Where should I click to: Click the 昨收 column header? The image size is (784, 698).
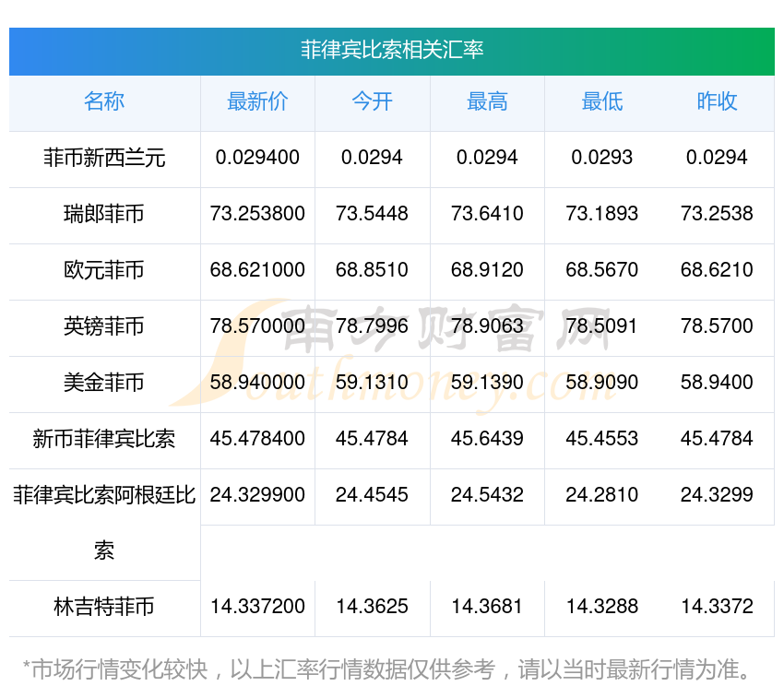click(x=717, y=101)
